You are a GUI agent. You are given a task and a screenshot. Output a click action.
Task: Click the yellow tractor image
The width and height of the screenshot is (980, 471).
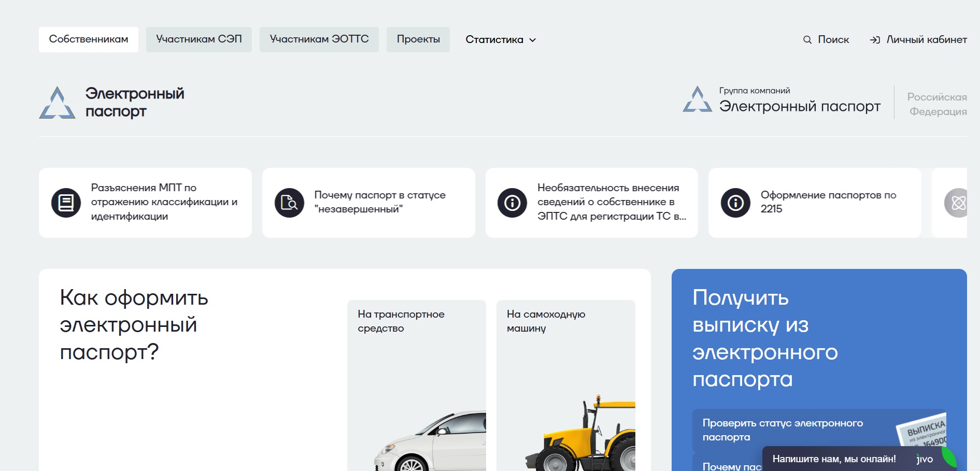[580, 433]
